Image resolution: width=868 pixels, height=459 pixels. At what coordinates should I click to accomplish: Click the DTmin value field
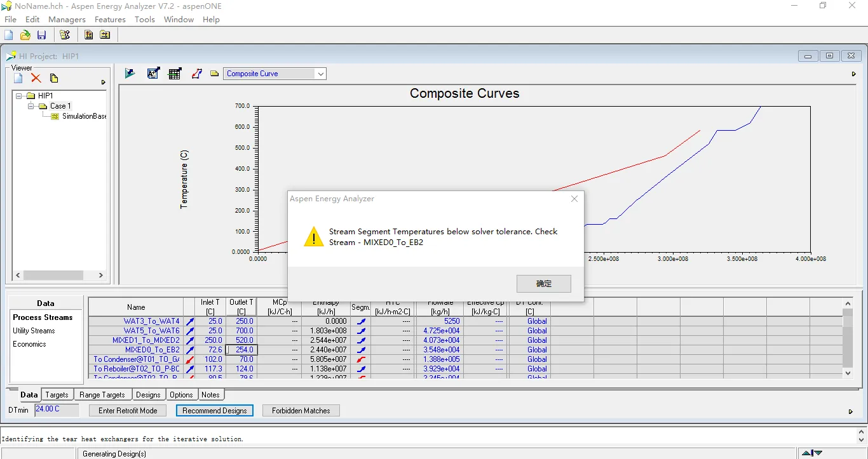point(57,410)
